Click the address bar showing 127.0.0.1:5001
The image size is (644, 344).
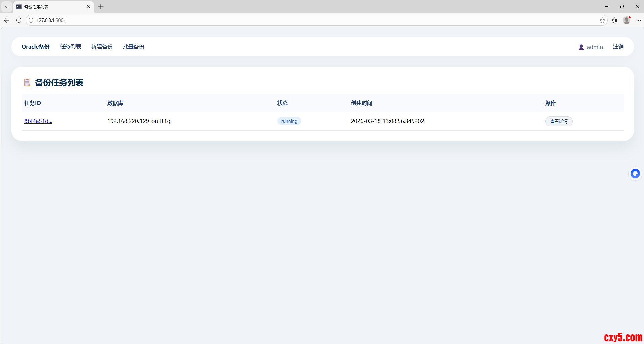(x=303, y=20)
